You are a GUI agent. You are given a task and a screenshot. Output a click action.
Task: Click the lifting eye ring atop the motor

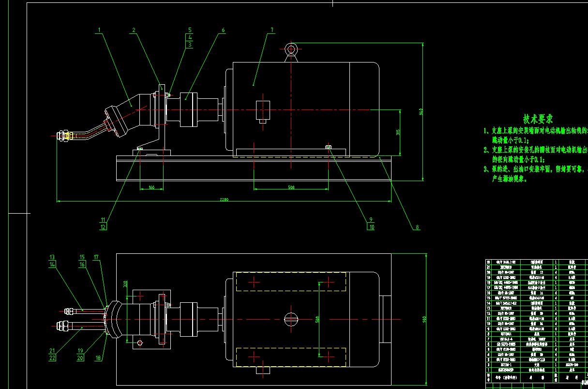[291, 49]
